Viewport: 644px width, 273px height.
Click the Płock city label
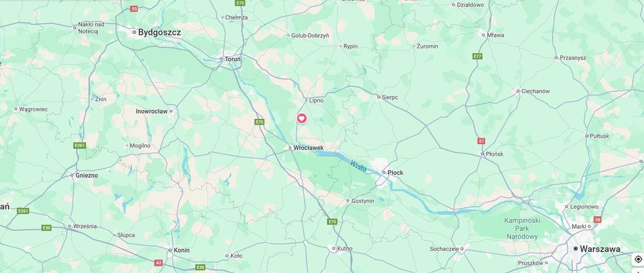[395, 173]
